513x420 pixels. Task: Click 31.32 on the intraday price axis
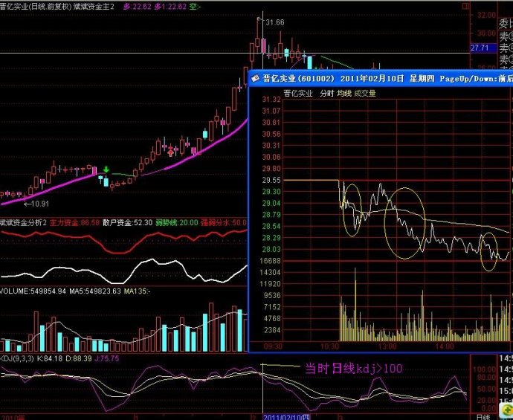click(271, 100)
